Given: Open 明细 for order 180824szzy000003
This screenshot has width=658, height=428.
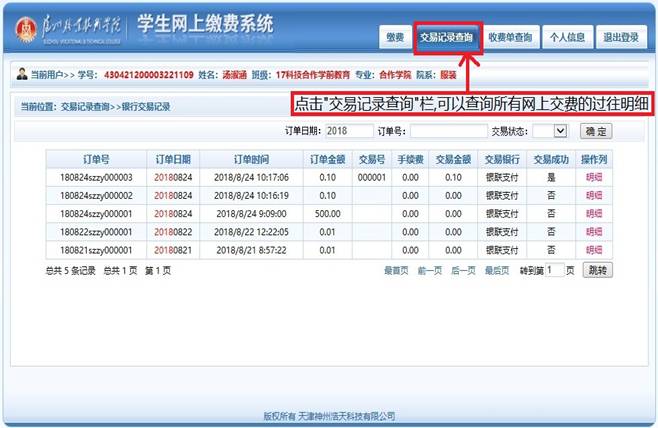Looking at the screenshot, I should pos(595,177).
